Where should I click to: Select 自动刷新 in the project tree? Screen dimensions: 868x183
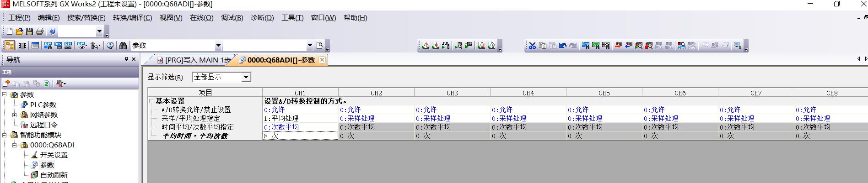coord(54,175)
